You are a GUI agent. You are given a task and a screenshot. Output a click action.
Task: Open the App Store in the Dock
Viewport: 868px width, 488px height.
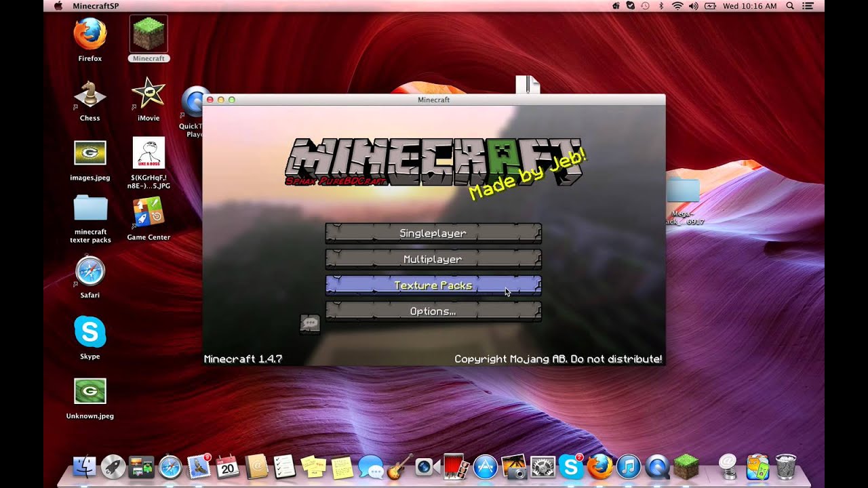pyautogui.click(x=486, y=466)
